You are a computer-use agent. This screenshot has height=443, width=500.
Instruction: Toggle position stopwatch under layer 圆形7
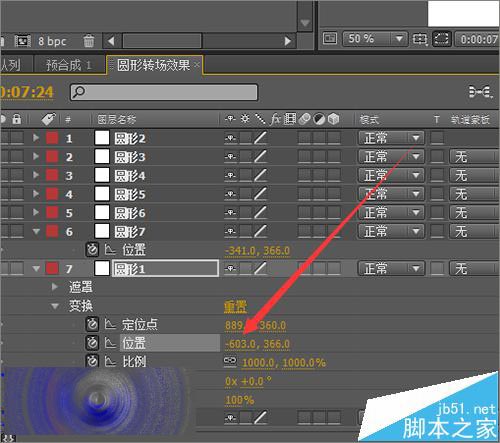pyautogui.click(x=92, y=250)
